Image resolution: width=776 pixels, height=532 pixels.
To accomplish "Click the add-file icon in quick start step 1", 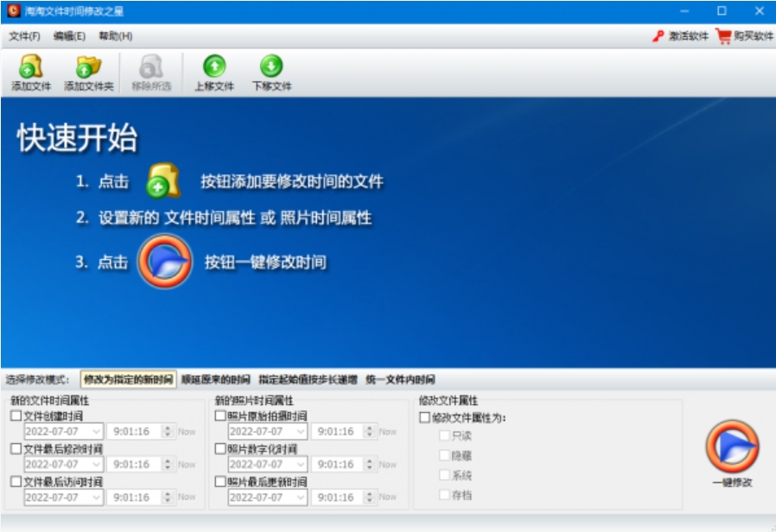I will tap(163, 181).
